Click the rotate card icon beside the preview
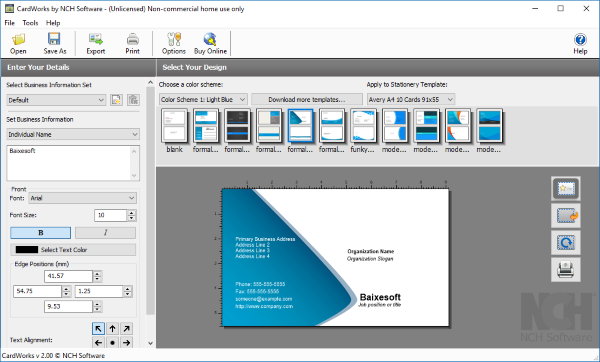600x362 pixels. (566, 243)
